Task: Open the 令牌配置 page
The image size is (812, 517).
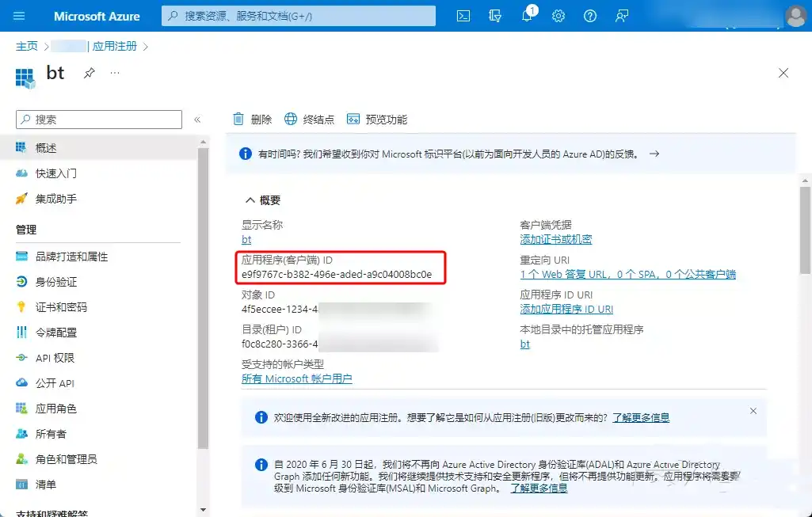Action: [x=55, y=332]
